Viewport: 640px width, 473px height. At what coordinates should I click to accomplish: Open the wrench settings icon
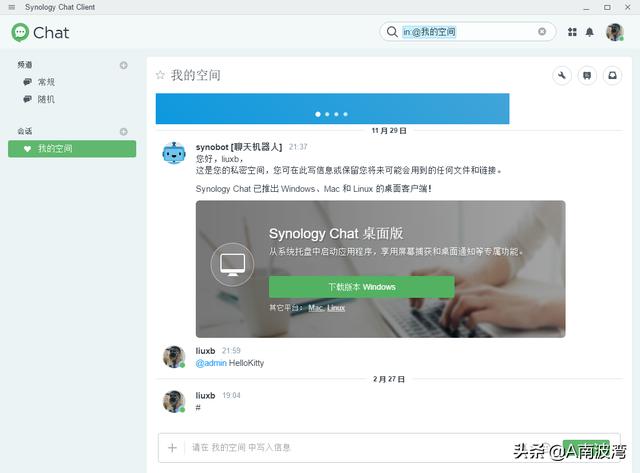tap(562, 76)
